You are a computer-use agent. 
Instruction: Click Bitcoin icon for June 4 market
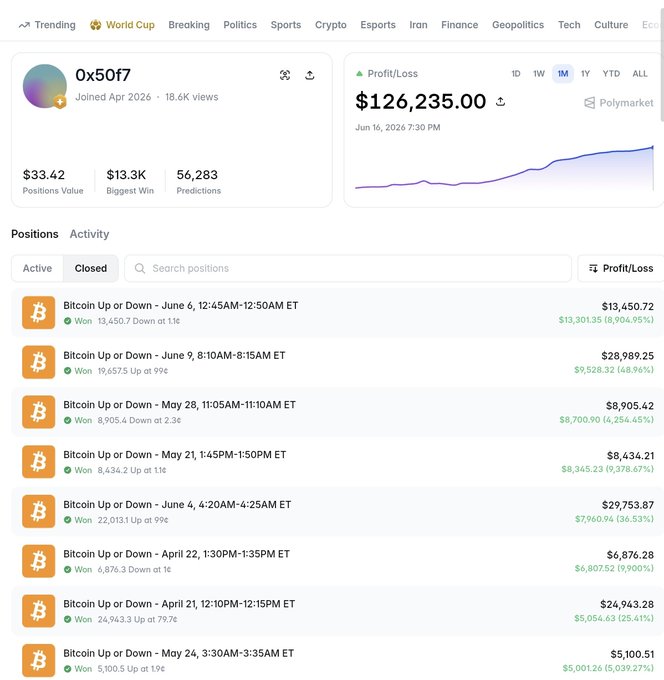tap(39, 511)
